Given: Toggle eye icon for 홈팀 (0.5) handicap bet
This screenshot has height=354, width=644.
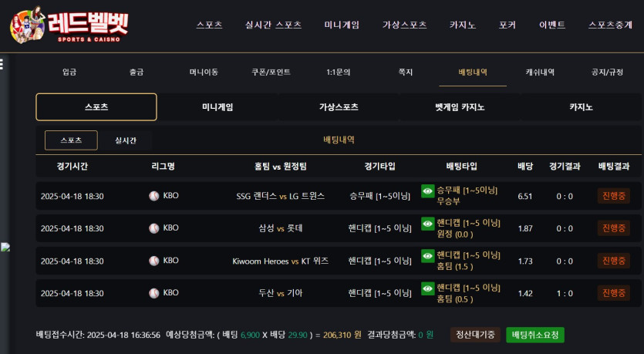Looking at the screenshot, I should click(427, 288).
